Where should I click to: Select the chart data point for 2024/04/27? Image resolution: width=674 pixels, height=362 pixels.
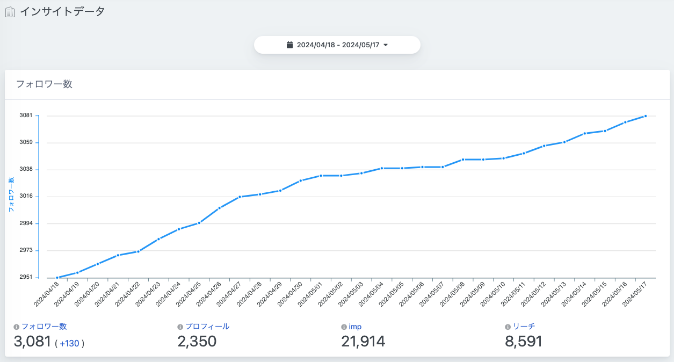pyautogui.click(x=239, y=197)
